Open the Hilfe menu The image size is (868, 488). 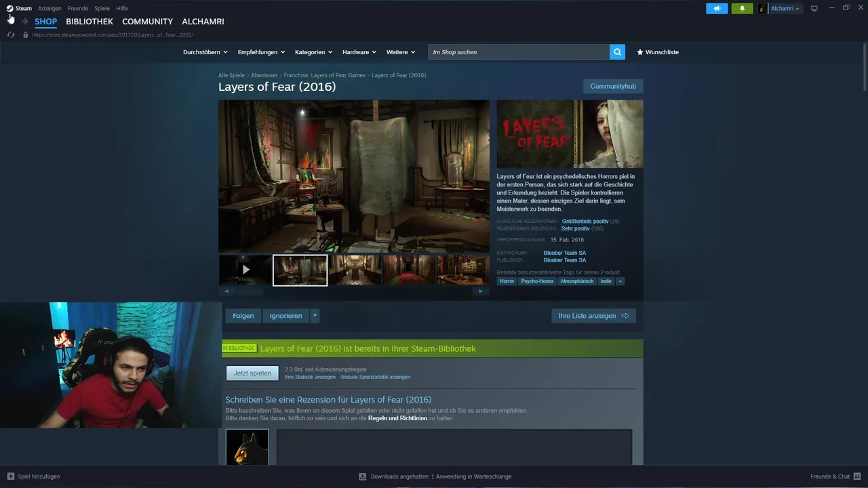point(122,8)
